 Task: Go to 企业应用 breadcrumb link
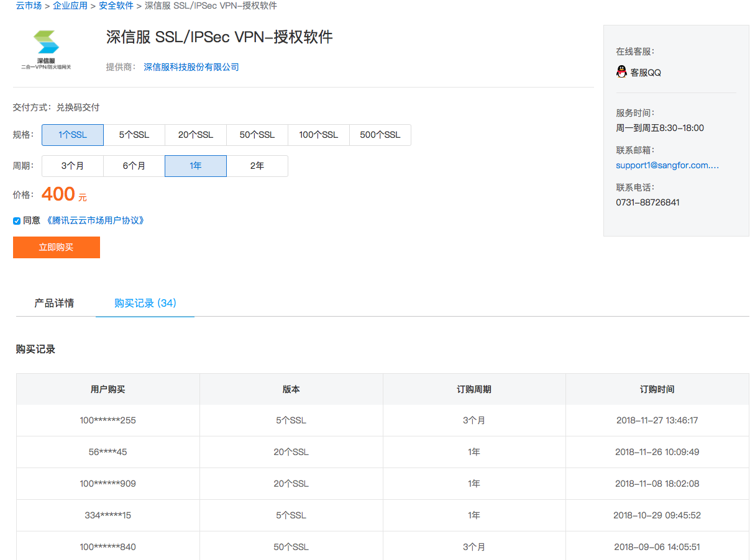point(70,6)
